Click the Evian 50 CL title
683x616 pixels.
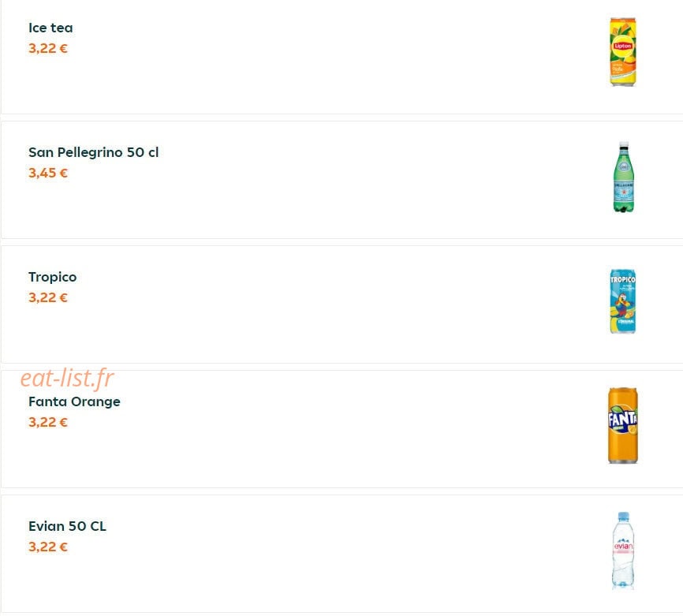point(67,526)
